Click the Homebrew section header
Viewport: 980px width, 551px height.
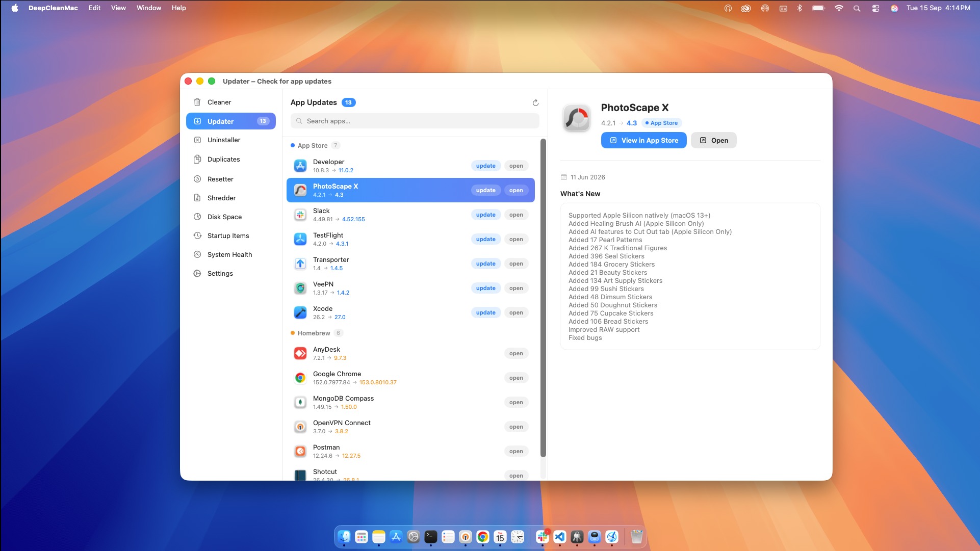[x=317, y=333]
